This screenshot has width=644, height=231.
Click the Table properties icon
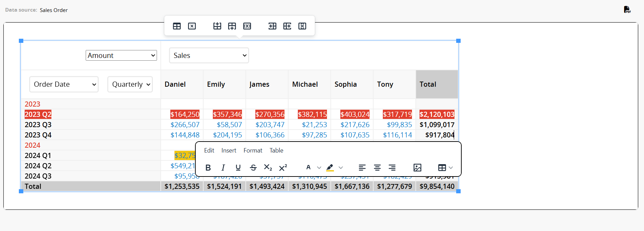pyautogui.click(x=177, y=26)
